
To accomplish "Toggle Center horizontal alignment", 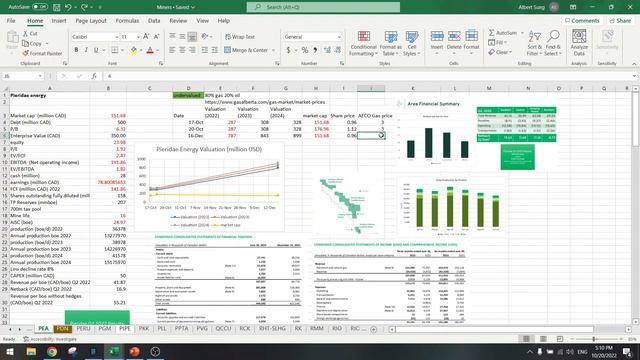I will coord(182,50).
